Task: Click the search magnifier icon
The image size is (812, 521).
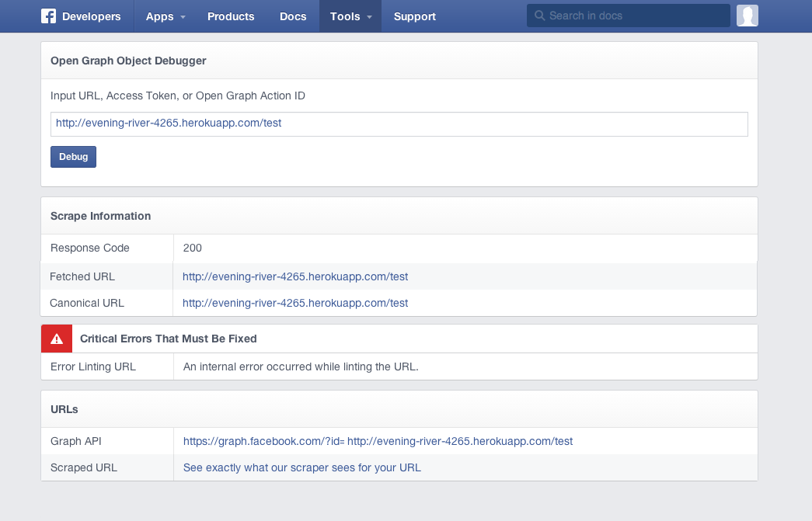Action: [x=539, y=16]
